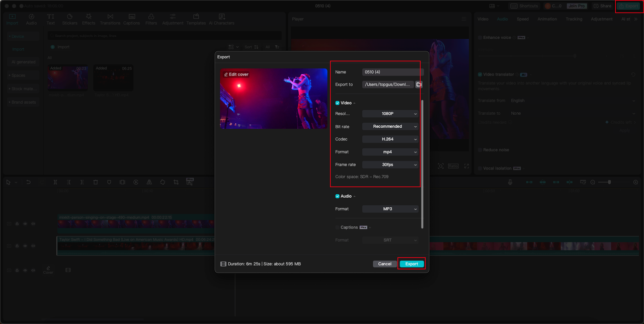Open the Shortcuts panel
Image resolution: width=644 pixels, height=324 pixels.
524,6
